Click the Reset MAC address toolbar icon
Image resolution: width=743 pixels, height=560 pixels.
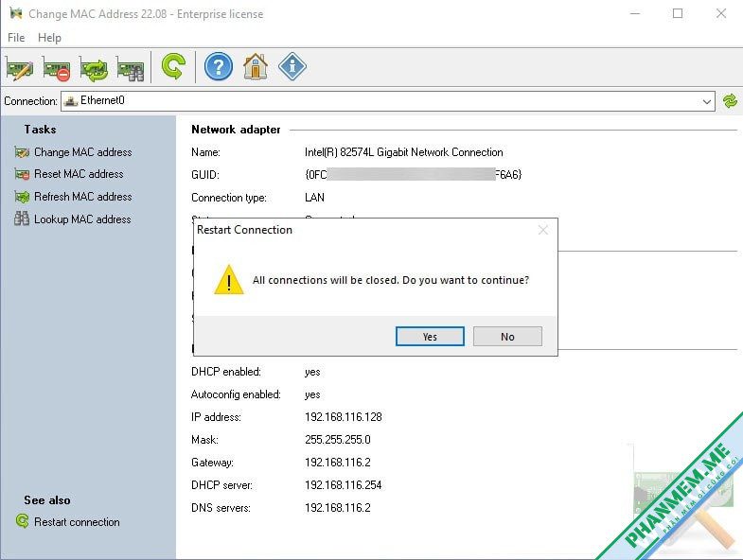pos(57,67)
